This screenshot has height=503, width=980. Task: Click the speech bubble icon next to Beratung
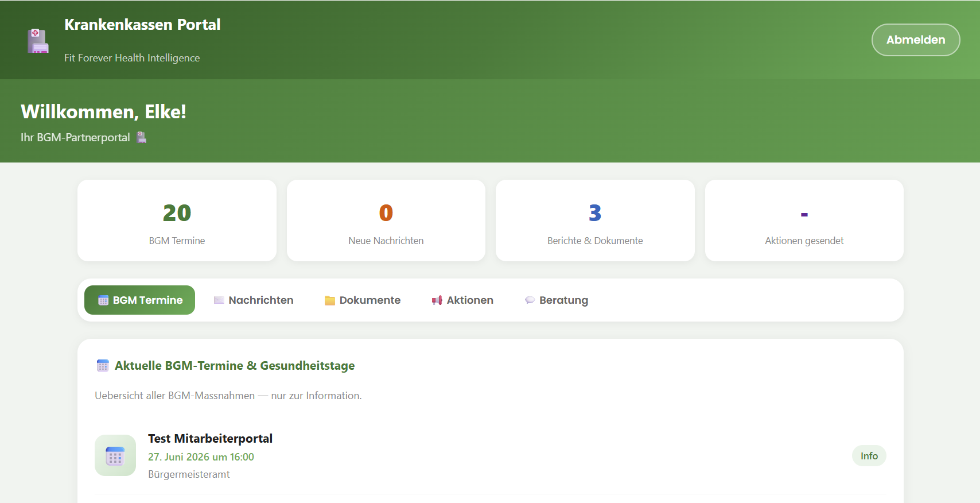530,300
